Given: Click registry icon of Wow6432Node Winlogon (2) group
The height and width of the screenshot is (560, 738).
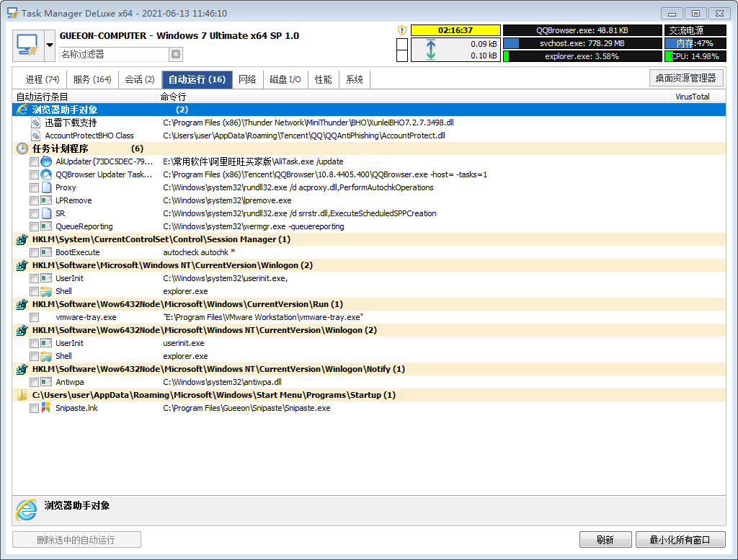Looking at the screenshot, I should click(22, 330).
